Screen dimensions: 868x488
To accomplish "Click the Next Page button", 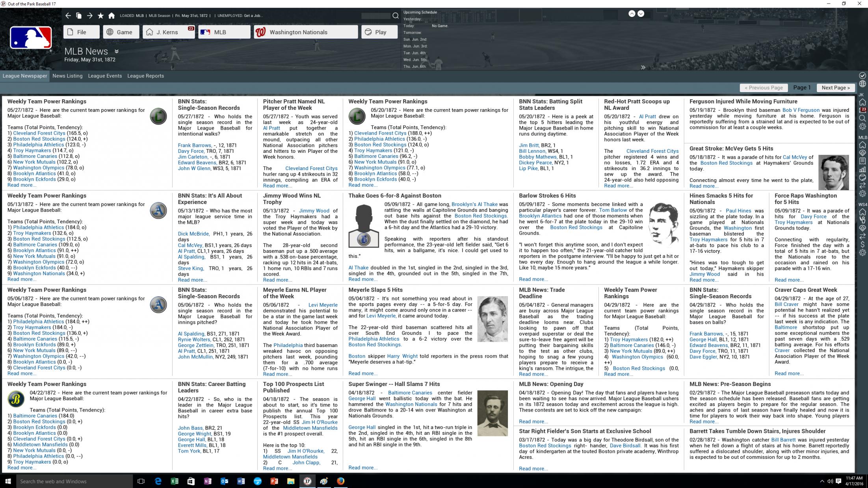I will 835,88.
